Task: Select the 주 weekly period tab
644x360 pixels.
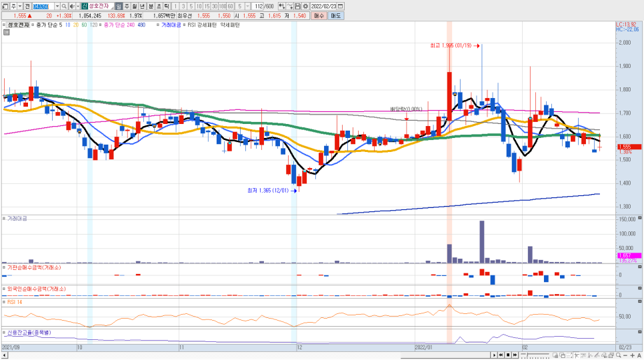Action: tap(127, 6)
